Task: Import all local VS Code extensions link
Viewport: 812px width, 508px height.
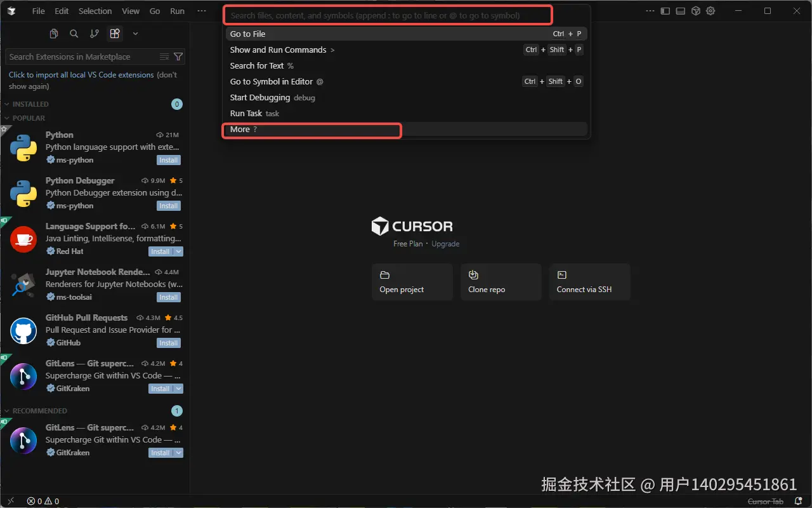Action: (81, 75)
